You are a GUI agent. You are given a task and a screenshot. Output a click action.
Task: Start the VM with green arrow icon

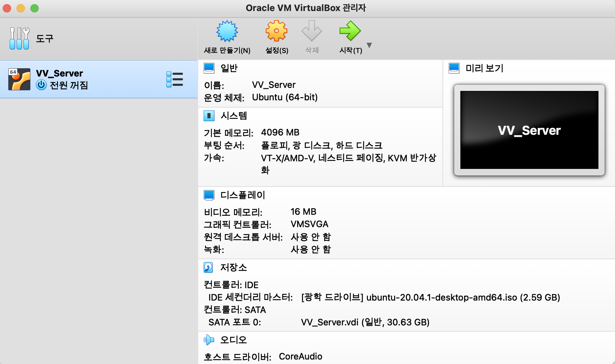[x=350, y=31]
